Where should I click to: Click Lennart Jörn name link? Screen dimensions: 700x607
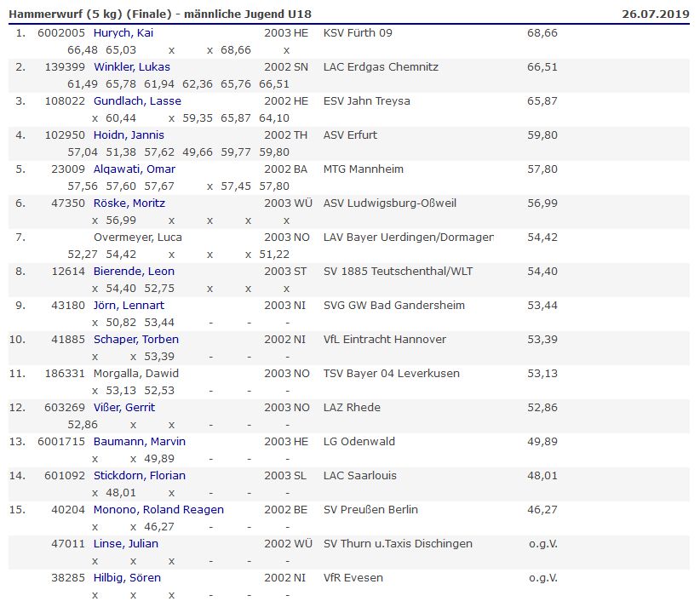(129, 306)
